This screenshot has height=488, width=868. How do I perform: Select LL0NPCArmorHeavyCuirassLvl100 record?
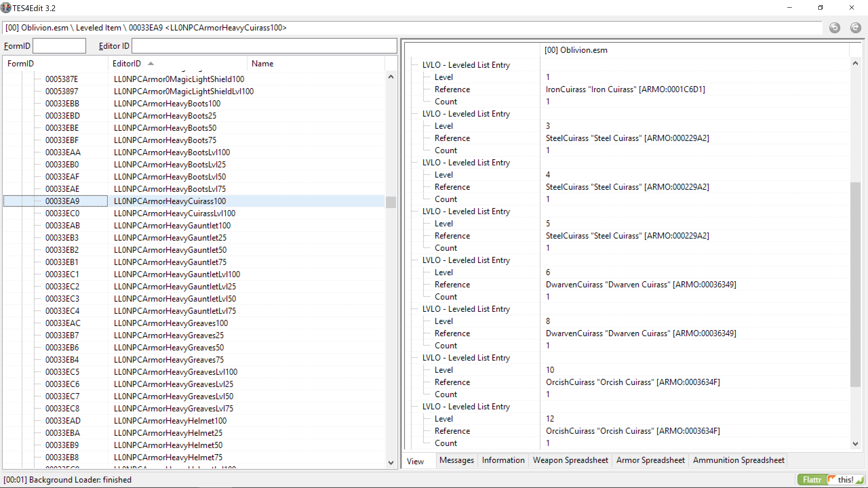coord(175,213)
